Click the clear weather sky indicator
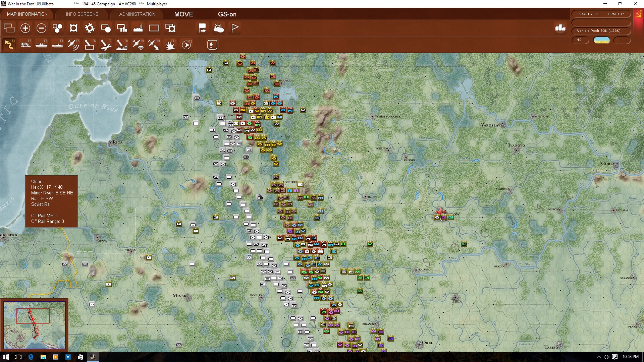 (x=602, y=40)
